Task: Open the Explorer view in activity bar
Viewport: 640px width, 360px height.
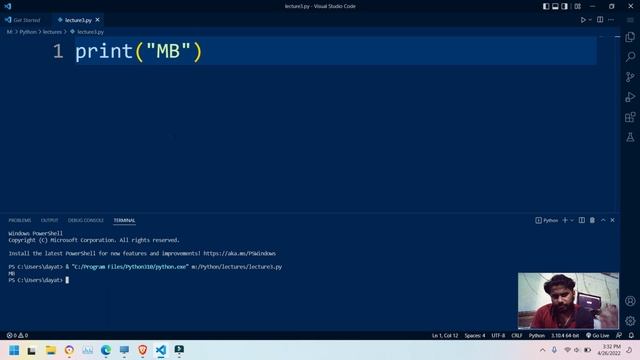Action: click(x=630, y=37)
